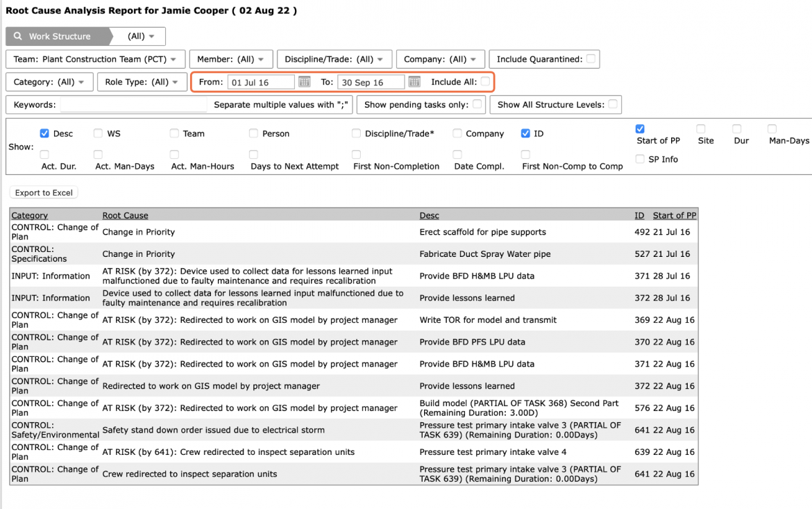Viewport: 812px width, 509px height.
Task: Select 'Fabricate Duct Spray Water pipe' cell
Action: [x=485, y=254]
